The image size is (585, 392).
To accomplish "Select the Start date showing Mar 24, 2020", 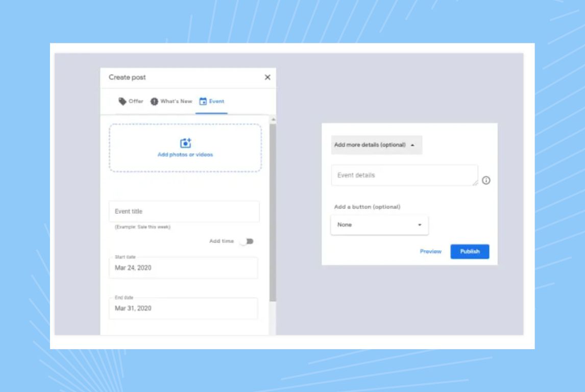I will tap(184, 267).
